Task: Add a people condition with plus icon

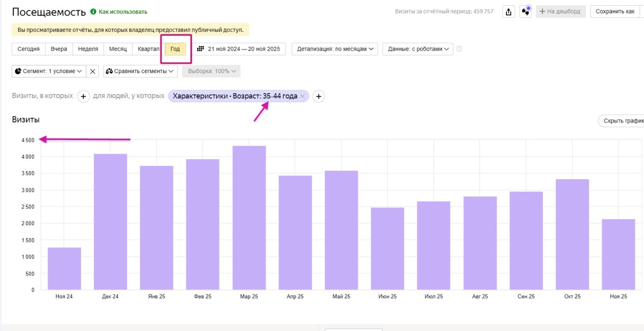Action: (318, 97)
